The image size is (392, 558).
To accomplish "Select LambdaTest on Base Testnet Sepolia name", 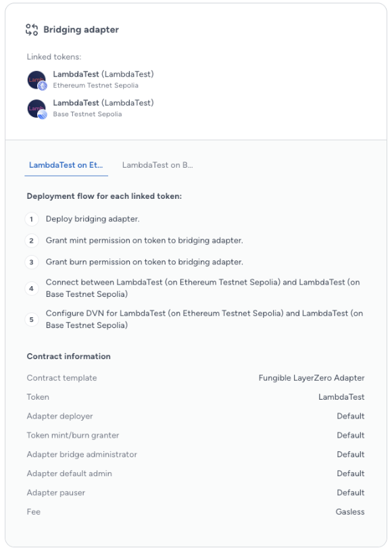I will point(103,103).
